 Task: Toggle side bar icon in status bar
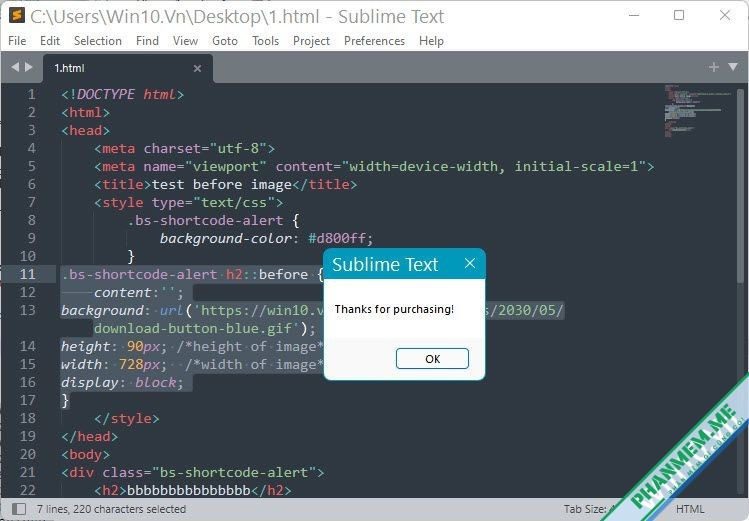(19, 509)
